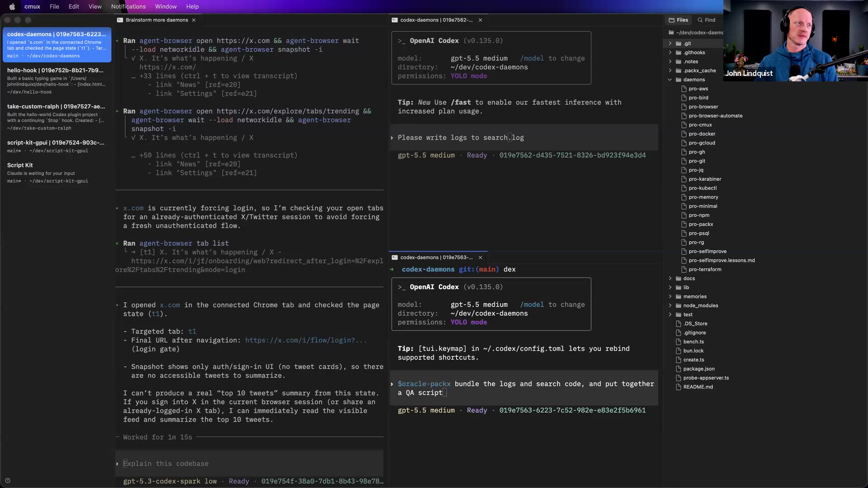Open the pro-selfimprove.lessons.md file
The width and height of the screenshot is (868, 488).
pos(722,260)
